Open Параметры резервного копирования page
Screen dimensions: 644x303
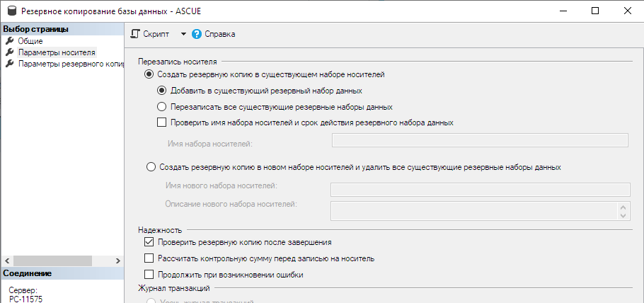click(71, 64)
